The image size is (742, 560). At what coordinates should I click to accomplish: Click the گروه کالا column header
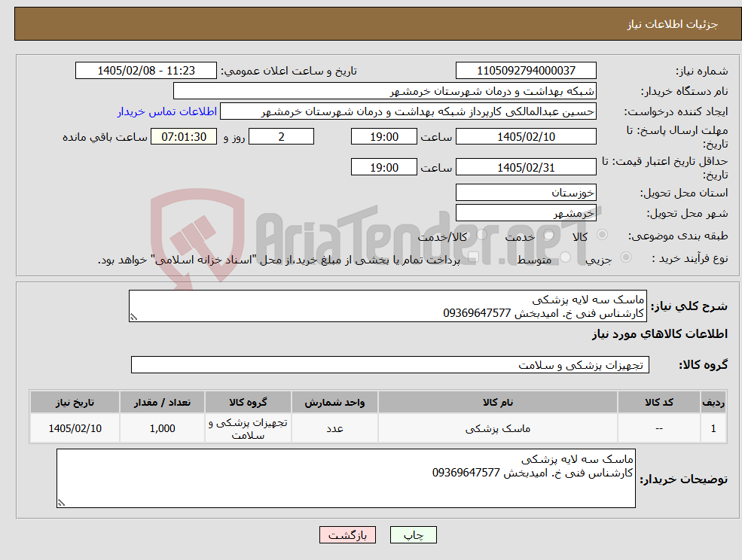pos(248,402)
